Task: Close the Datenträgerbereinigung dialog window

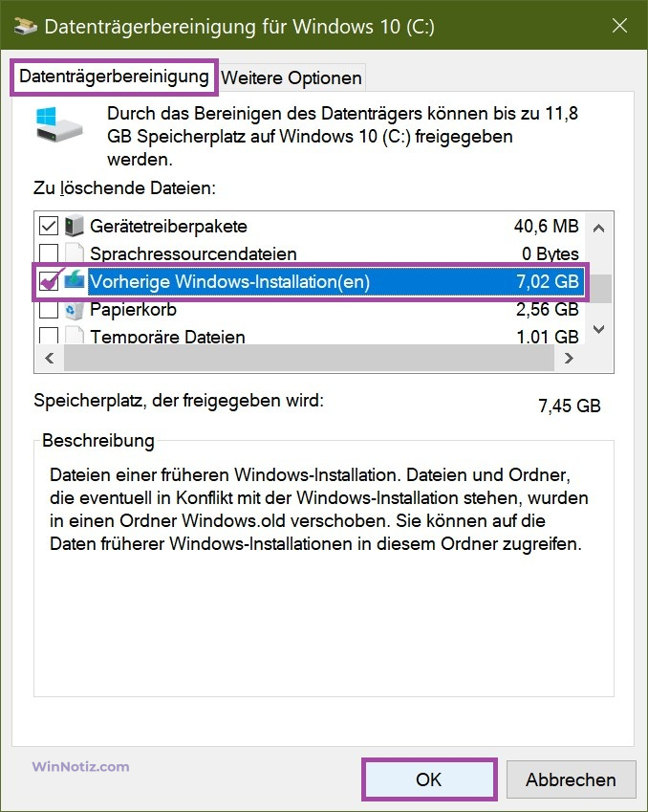Action: [x=620, y=26]
